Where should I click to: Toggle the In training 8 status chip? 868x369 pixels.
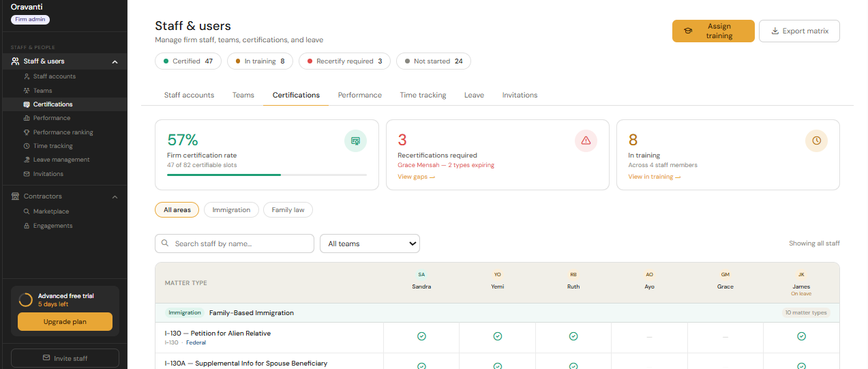pos(260,61)
